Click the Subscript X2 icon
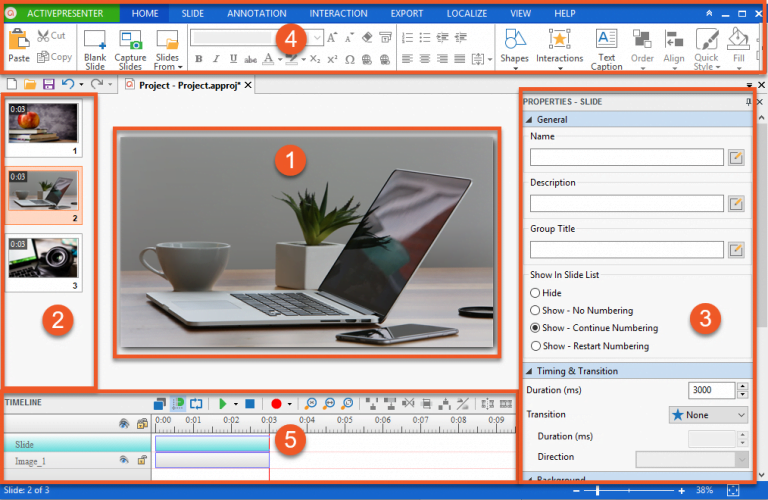768x500 pixels. click(x=315, y=59)
